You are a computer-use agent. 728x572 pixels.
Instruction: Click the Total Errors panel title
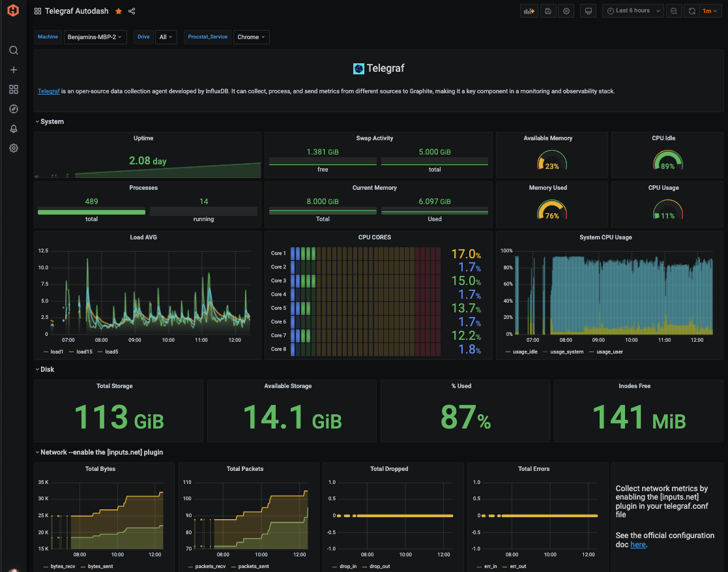click(x=534, y=469)
